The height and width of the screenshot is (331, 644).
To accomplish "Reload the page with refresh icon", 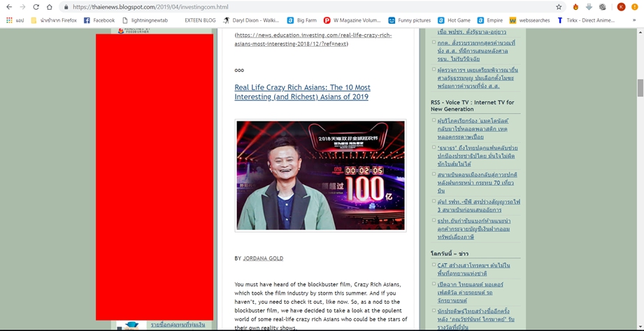I will pos(36,7).
